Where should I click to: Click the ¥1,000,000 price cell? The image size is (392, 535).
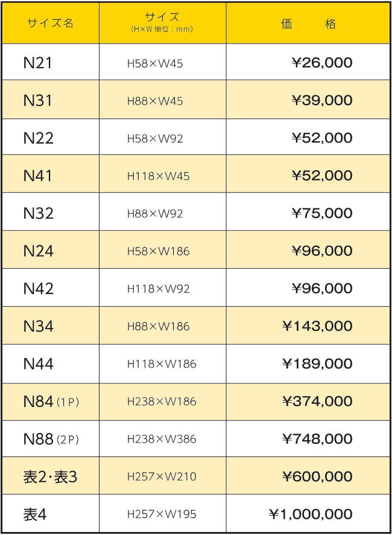click(310, 514)
